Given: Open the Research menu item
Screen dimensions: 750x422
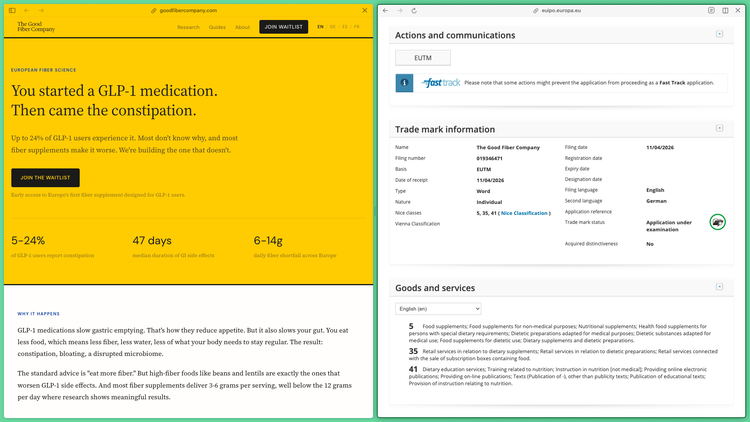Looking at the screenshot, I should pos(188,27).
